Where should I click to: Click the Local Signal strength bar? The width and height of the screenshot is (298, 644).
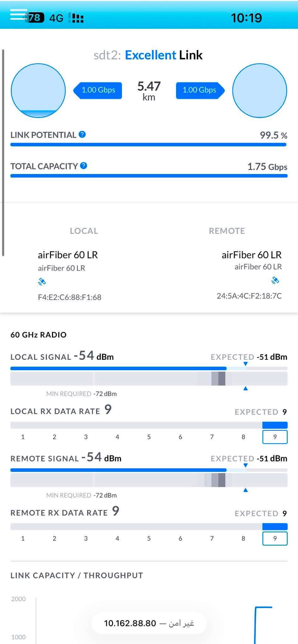149,368
